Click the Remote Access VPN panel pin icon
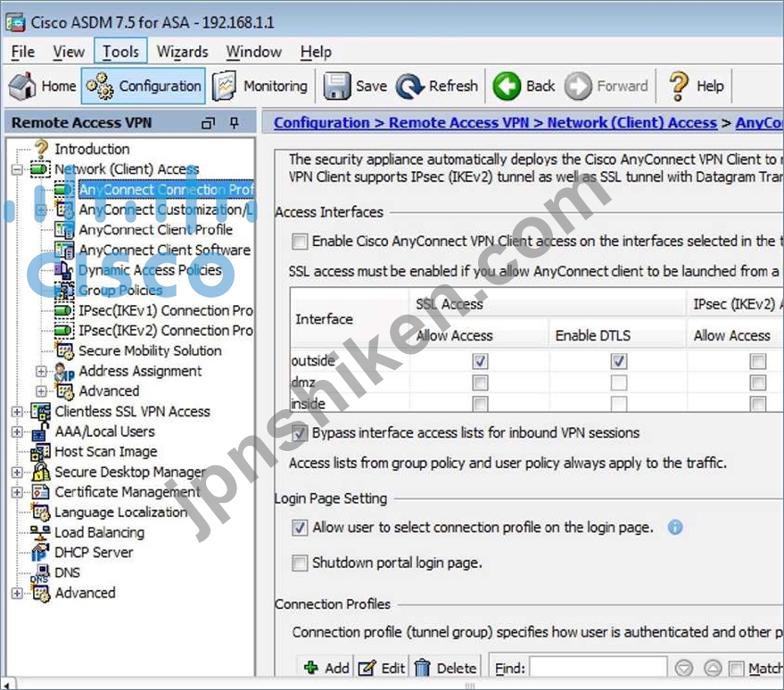The height and width of the screenshot is (690, 784). pyautogui.click(x=234, y=123)
